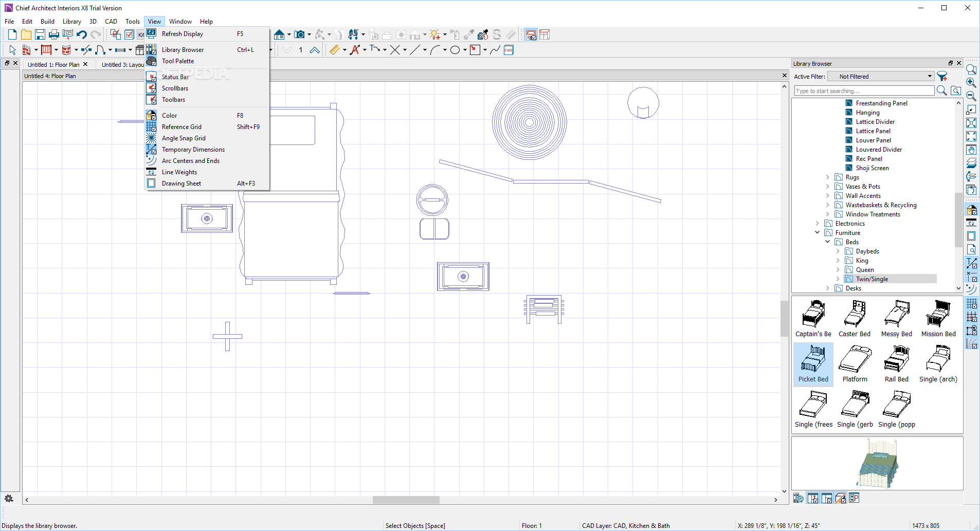Select the Rail Bed thumbnail
This screenshot has width=980, height=531.
(x=897, y=364)
